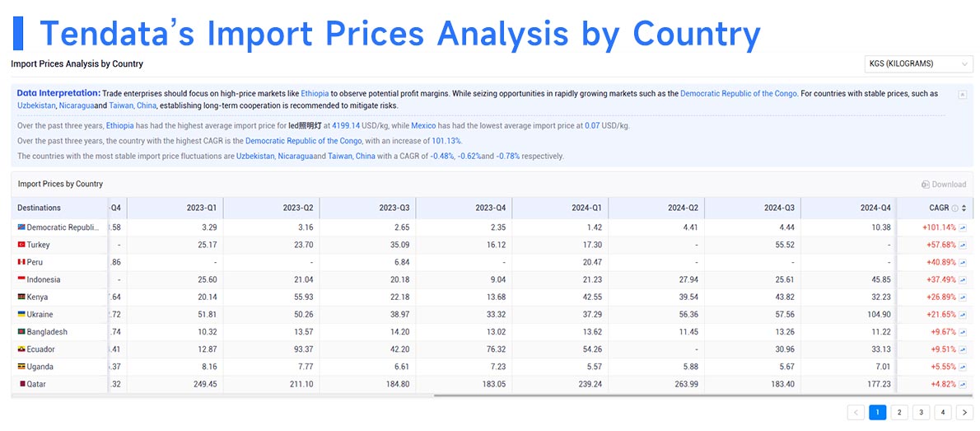This screenshot has width=980, height=431.
Task: Open trend chart icon for Ecuador row
Action: 963,349
